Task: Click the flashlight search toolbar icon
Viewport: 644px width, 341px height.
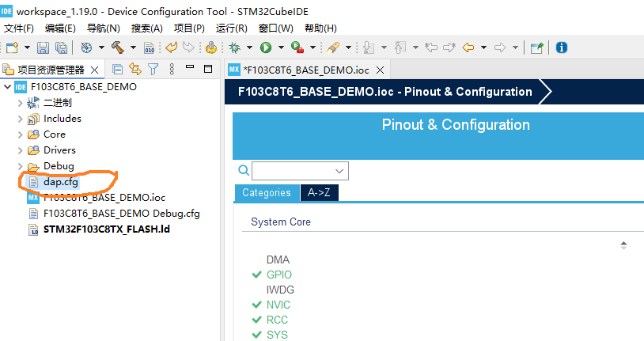Action: [x=332, y=47]
